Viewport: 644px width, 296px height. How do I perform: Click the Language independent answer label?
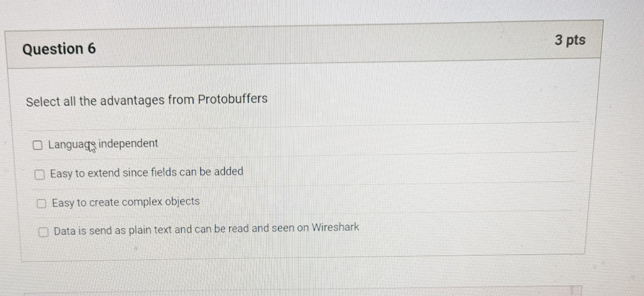(103, 144)
